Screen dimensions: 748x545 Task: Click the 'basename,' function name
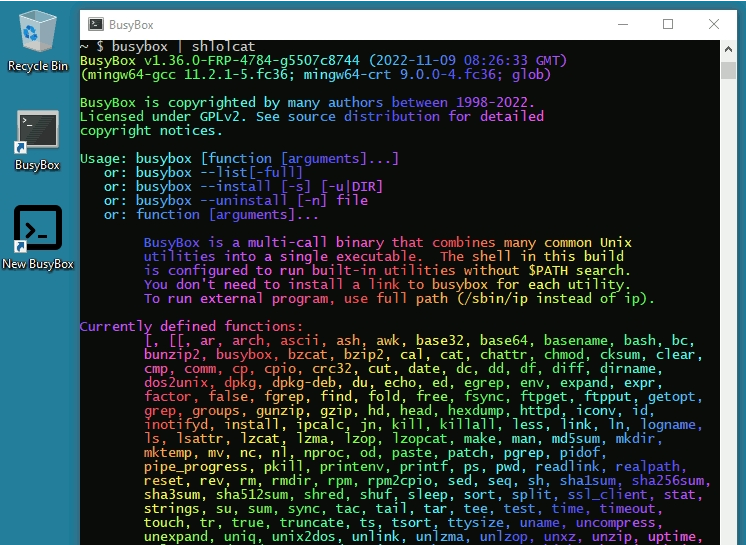[580, 341]
